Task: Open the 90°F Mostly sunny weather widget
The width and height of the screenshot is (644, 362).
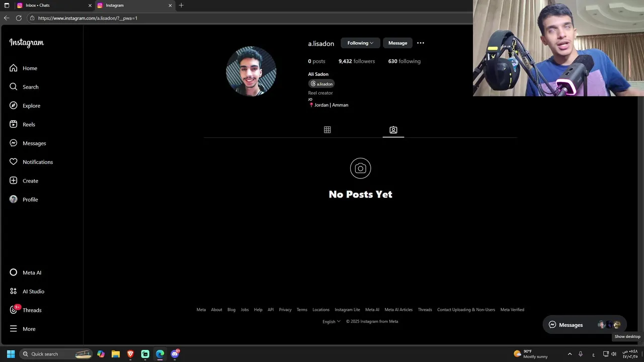Action: 531,354
